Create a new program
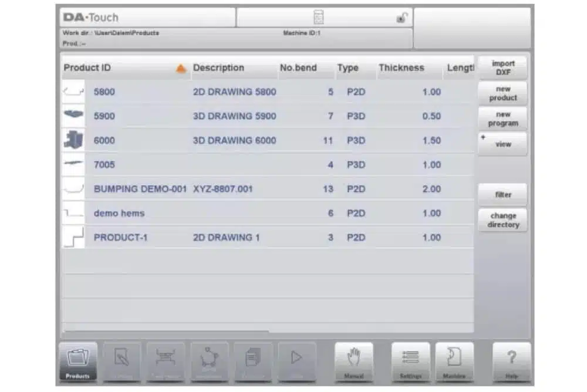This screenshot has height=392, width=587. (x=503, y=119)
